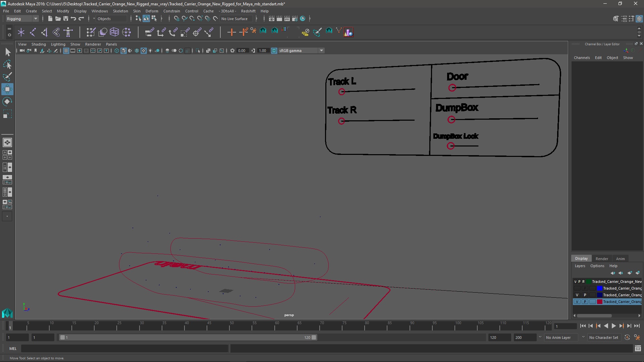Switch to the Anim layer tab
This screenshot has width=644, height=362.
pyautogui.click(x=620, y=259)
